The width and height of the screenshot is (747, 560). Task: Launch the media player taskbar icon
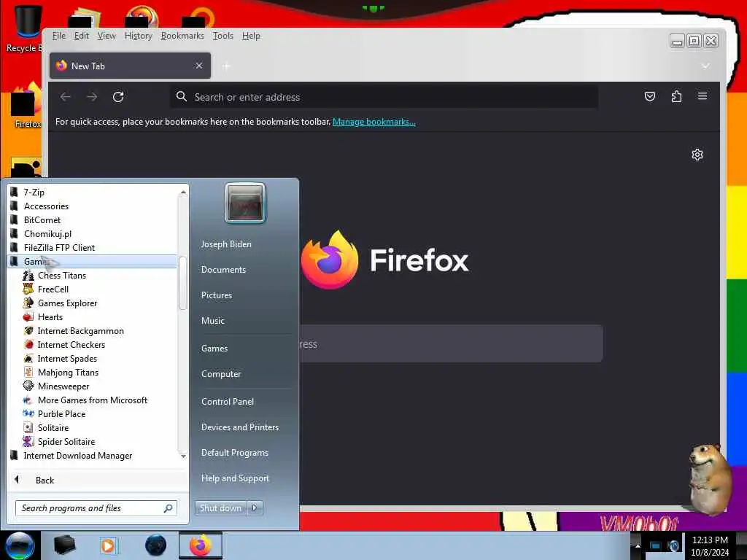108,545
